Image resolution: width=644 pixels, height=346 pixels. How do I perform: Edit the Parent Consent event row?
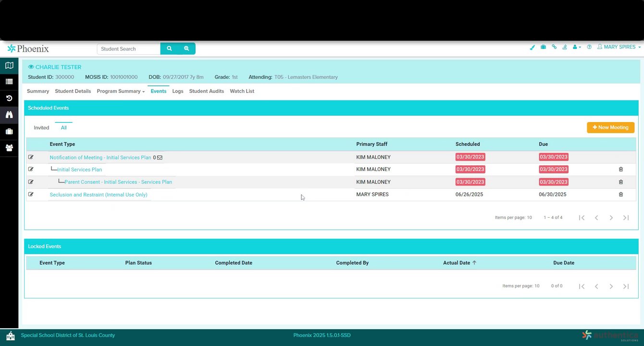[x=31, y=182]
